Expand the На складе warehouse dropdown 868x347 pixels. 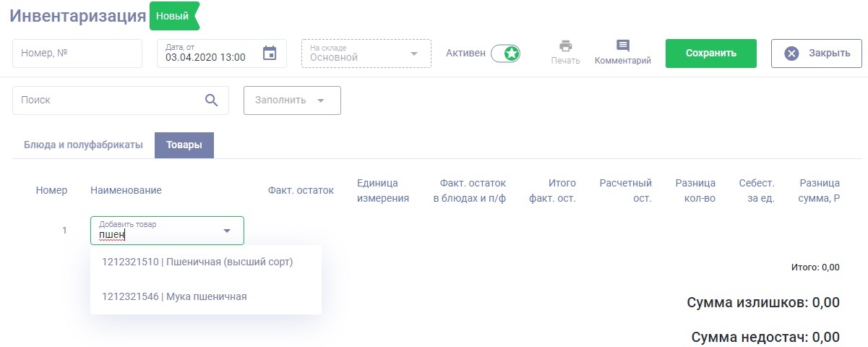pyautogui.click(x=366, y=53)
